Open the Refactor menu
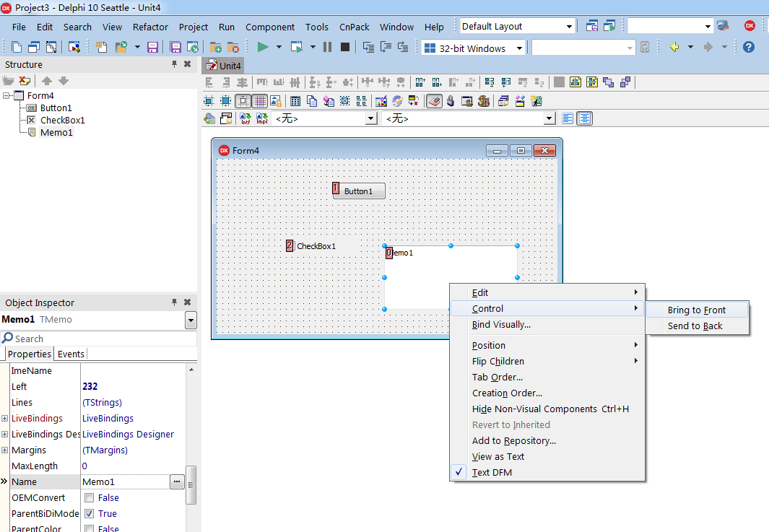Viewport: 769px width, 532px height. [150, 27]
